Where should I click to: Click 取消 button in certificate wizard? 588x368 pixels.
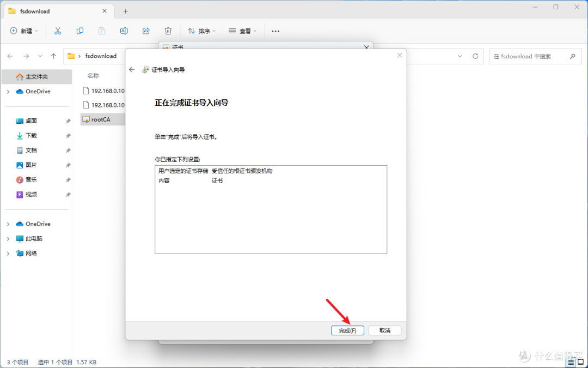click(x=385, y=330)
